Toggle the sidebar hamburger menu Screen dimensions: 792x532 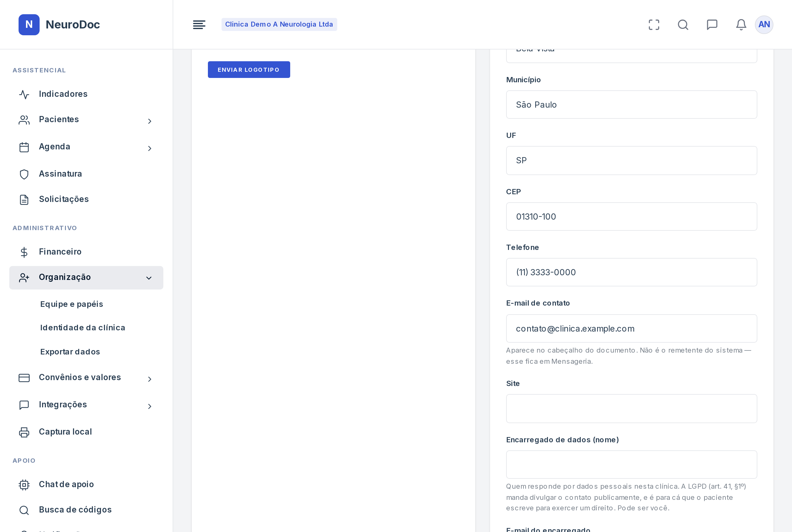point(199,24)
